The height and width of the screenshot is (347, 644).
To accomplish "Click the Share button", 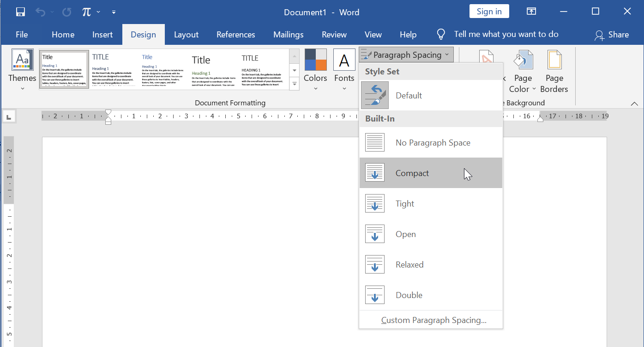I will tap(612, 35).
